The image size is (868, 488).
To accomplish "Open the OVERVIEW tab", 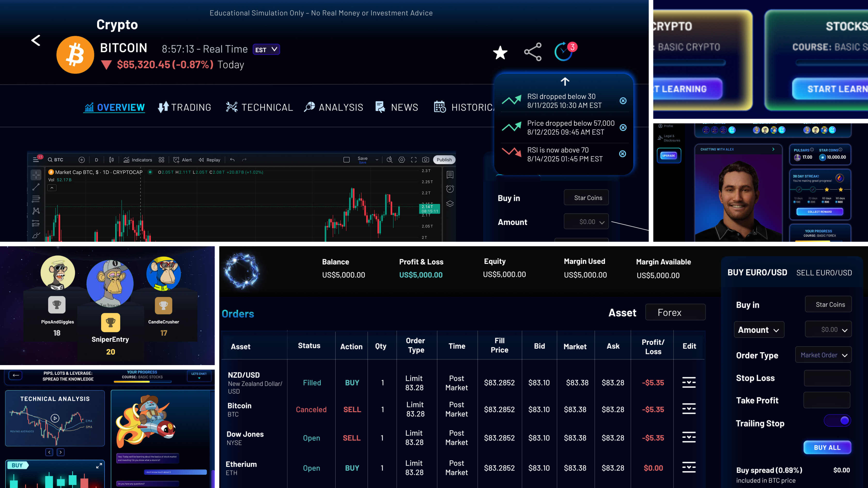I will pyautogui.click(x=114, y=107).
